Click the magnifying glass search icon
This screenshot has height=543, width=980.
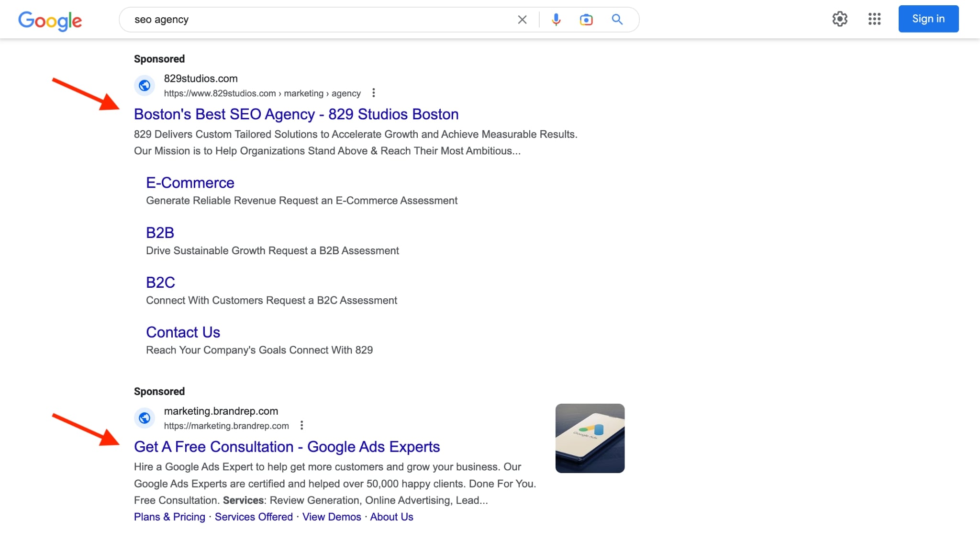tap(617, 20)
